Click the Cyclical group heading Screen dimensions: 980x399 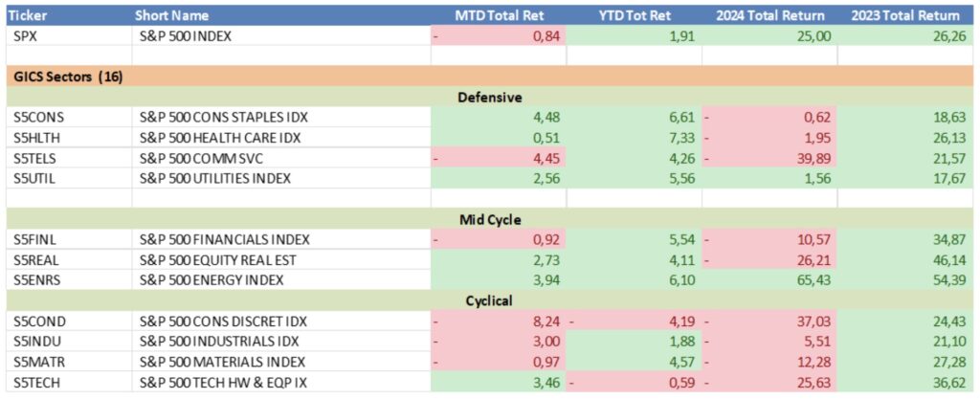[x=489, y=300]
